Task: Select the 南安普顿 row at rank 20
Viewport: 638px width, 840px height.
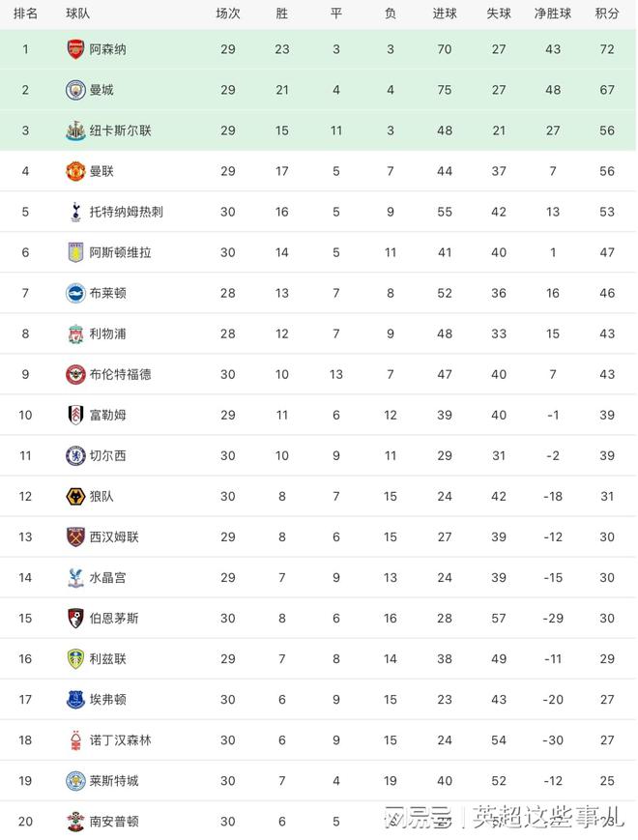Action: [318, 822]
